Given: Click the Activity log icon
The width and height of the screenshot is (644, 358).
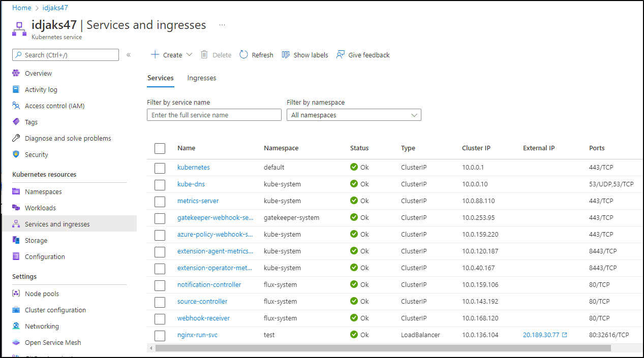Looking at the screenshot, I should point(16,89).
